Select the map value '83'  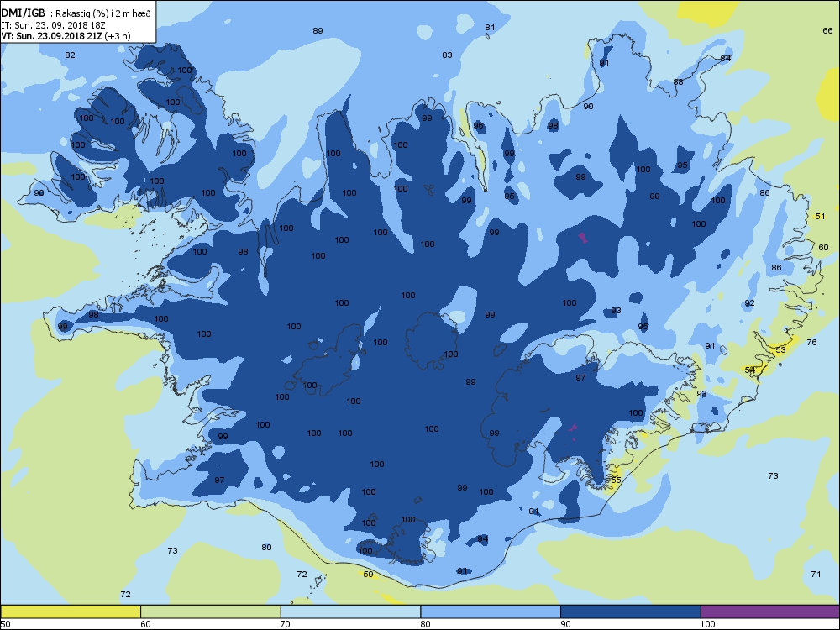pyautogui.click(x=447, y=55)
